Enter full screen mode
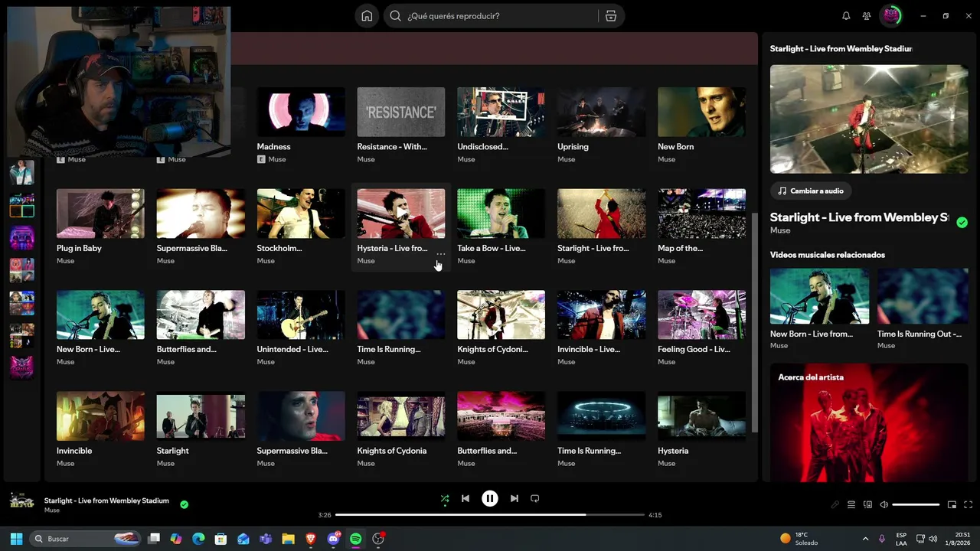980x551 pixels. point(968,505)
